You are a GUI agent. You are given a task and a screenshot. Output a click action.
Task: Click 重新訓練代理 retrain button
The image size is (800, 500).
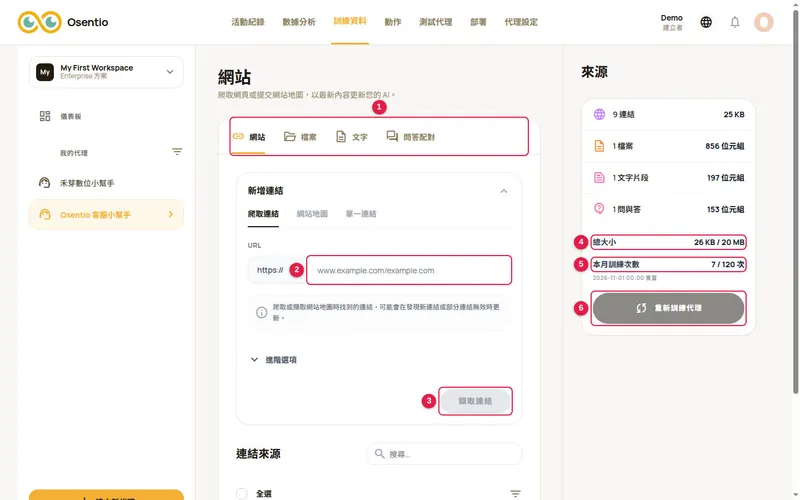click(x=668, y=308)
